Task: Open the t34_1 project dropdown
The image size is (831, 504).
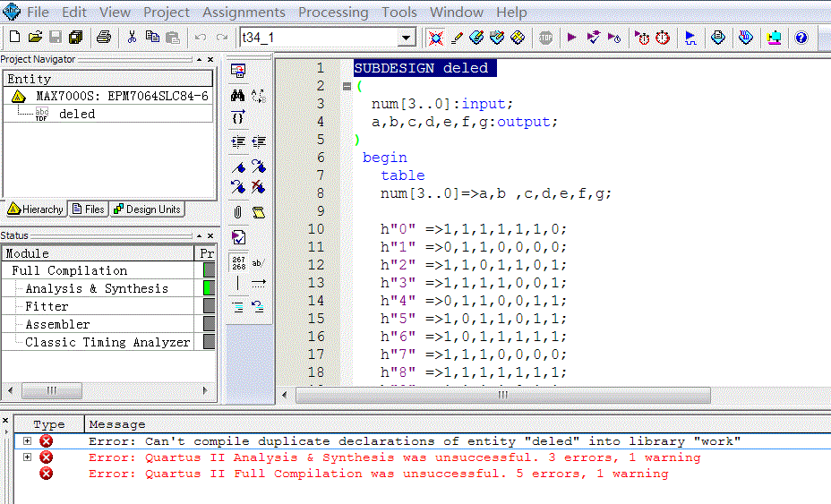Action: click(x=407, y=38)
